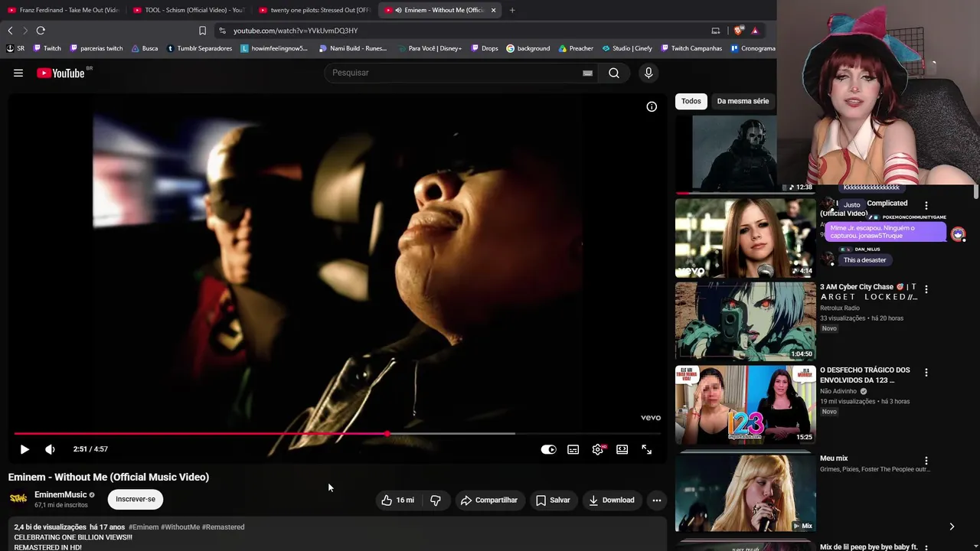Open the EminemMusic channel name link

tap(60, 494)
